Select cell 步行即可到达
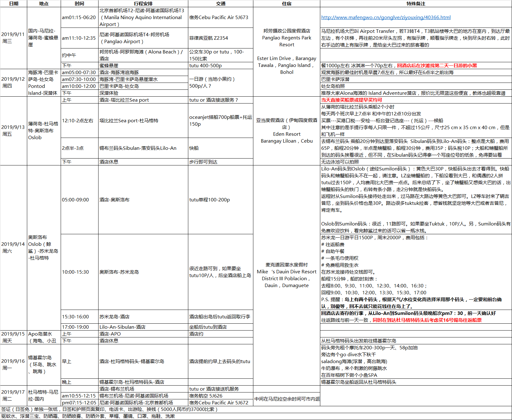The height and width of the screenshot is (420, 512). coord(221,162)
